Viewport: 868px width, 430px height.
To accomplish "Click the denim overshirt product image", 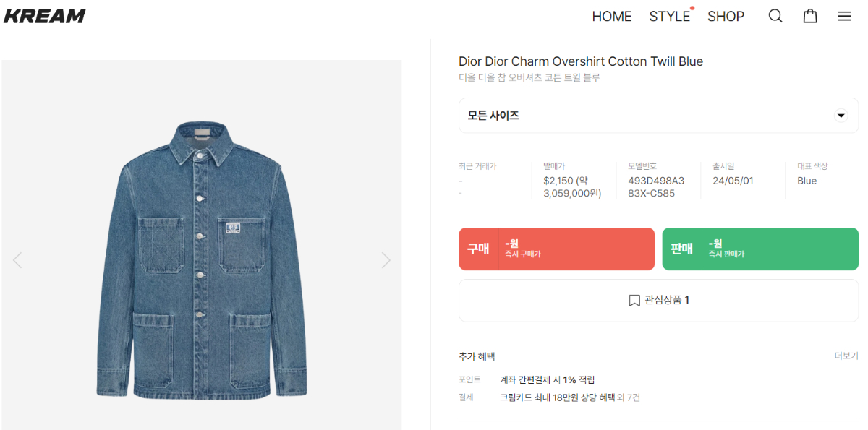I will click(x=201, y=260).
